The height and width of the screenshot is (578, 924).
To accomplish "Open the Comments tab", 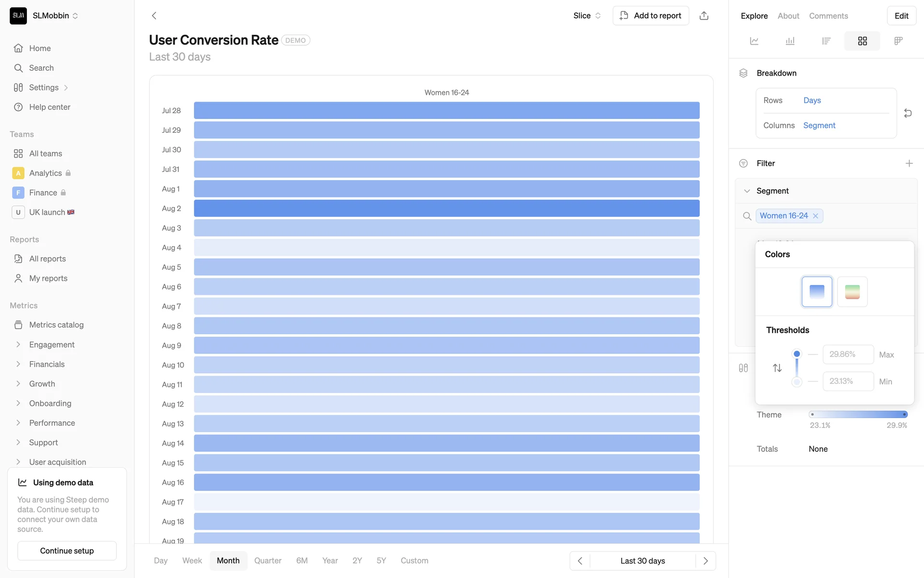I will pos(828,16).
